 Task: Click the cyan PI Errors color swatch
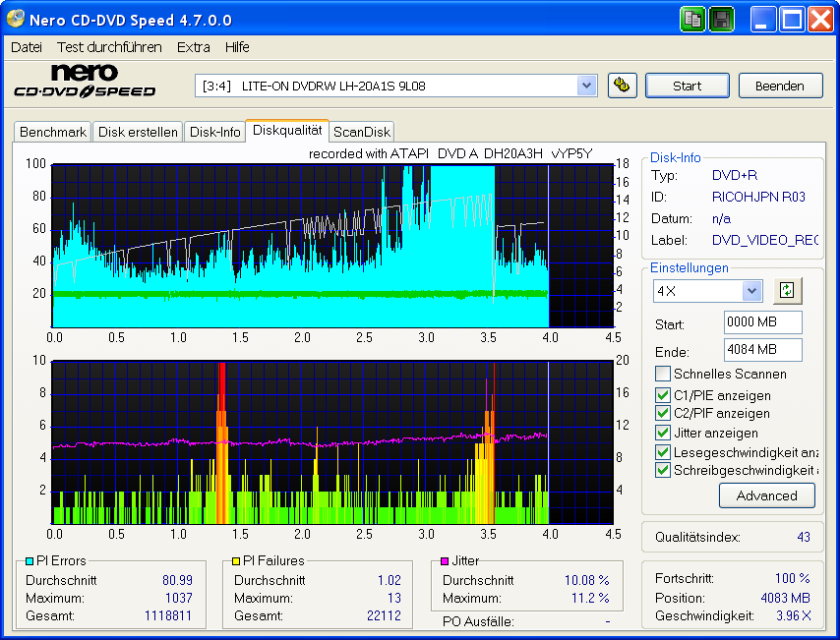[x=30, y=560]
